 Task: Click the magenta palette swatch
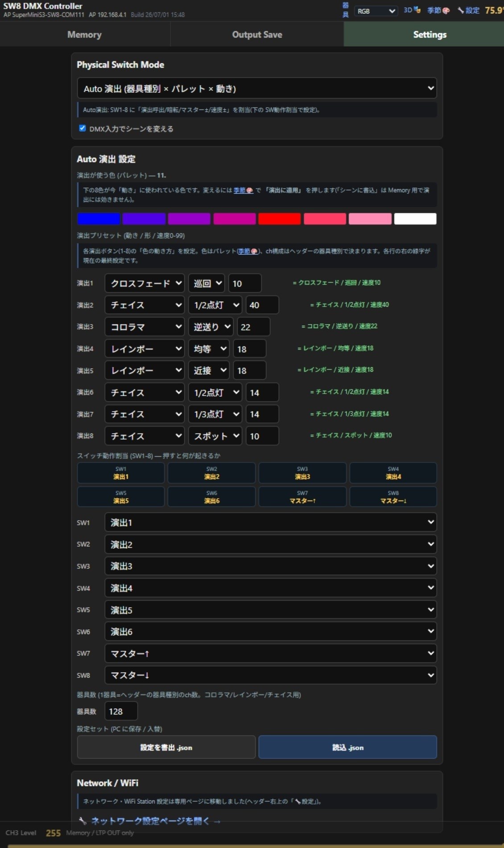click(234, 219)
